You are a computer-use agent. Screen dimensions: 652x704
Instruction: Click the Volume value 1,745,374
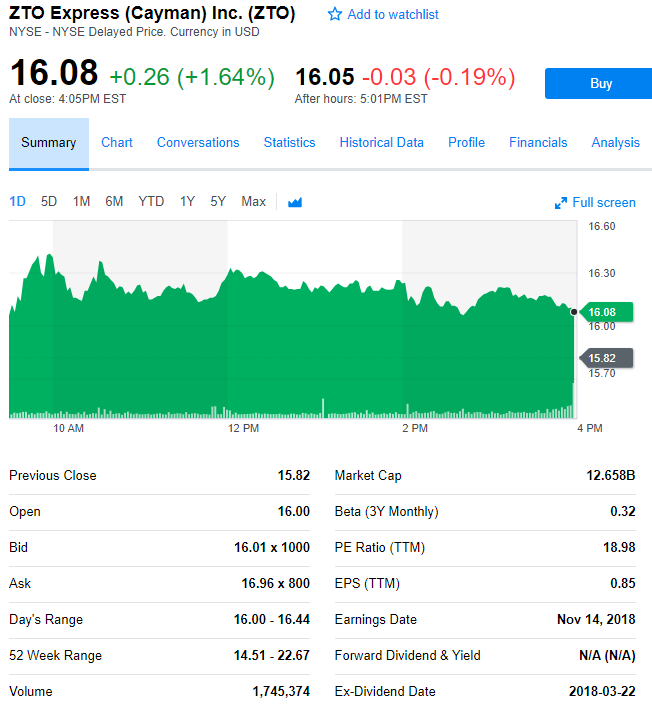281,691
